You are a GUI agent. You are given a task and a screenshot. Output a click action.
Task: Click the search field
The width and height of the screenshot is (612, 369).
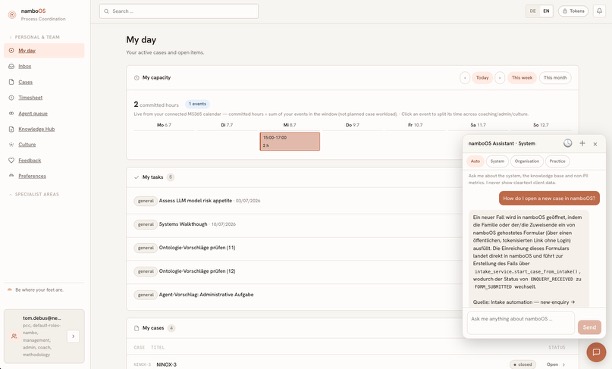pos(179,11)
